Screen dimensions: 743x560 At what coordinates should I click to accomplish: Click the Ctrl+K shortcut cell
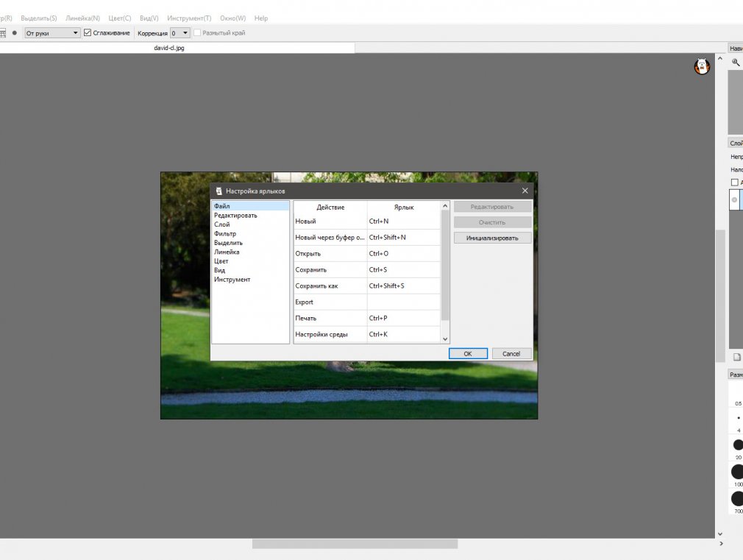[x=404, y=334]
